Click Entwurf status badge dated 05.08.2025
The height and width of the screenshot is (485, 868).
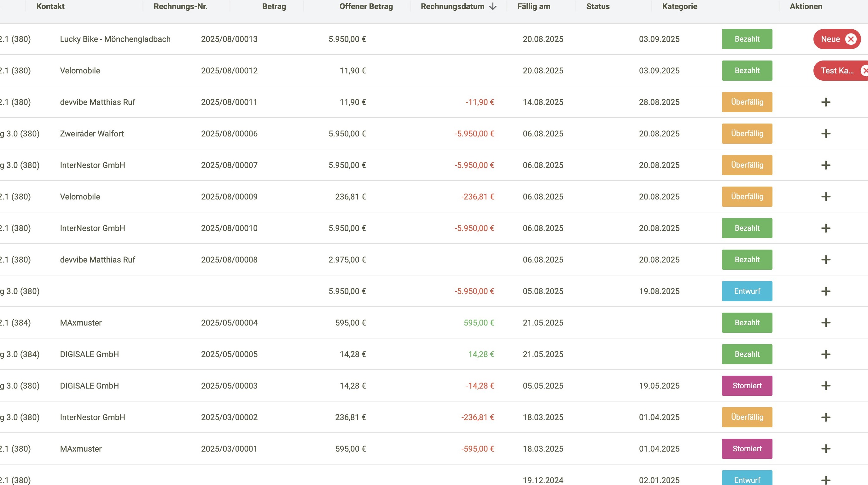(x=747, y=291)
